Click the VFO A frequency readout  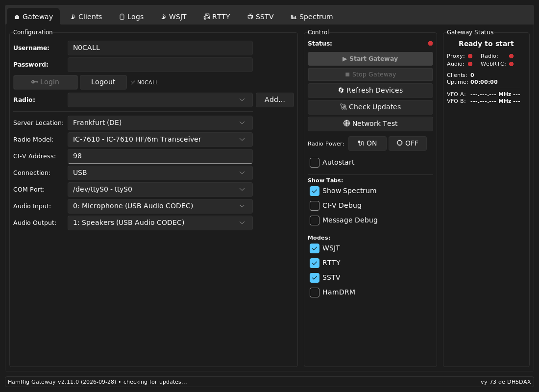pyautogui.click(x=495, y=94)
